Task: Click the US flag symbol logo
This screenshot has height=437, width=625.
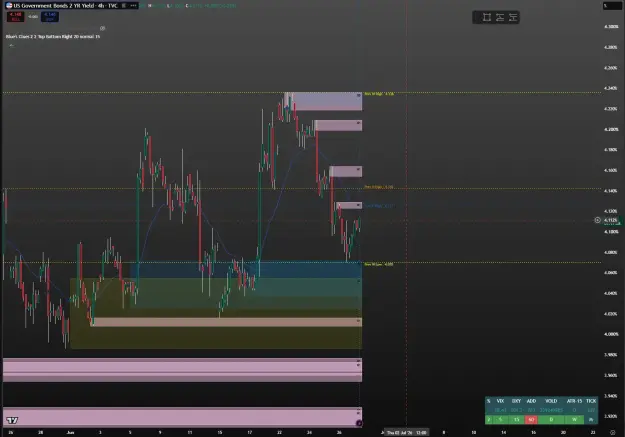Action: pos(9,6)
